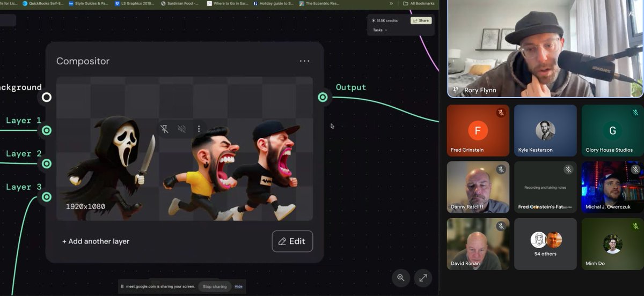
Task: Open the All Bookmarks folder
Action: click(x=419, y=3)
